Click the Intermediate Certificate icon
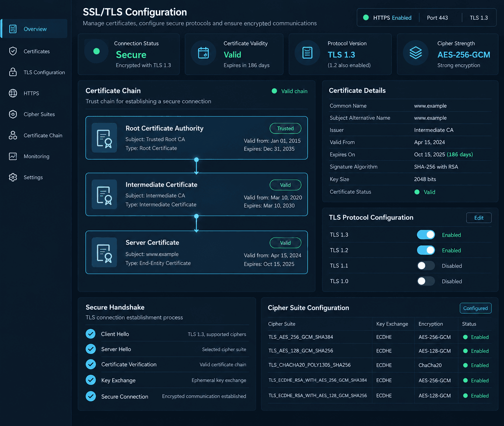Image resolution: width=504 pixels, height=426 pixels. [x=104, y=194]
